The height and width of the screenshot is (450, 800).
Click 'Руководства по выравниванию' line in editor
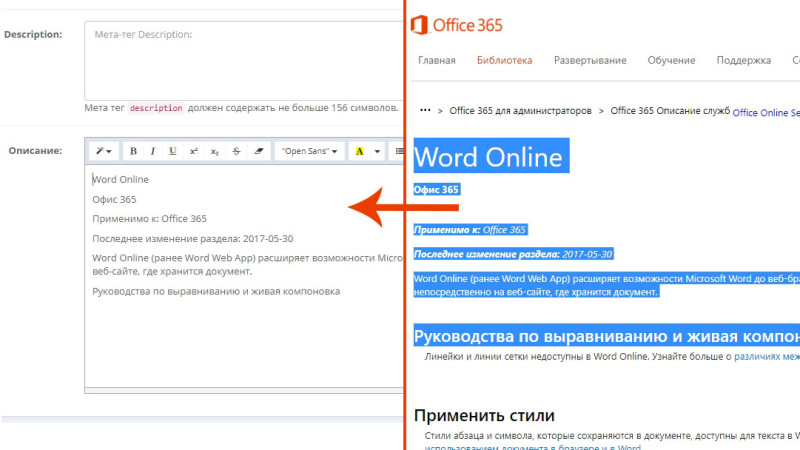click(216, 291)
